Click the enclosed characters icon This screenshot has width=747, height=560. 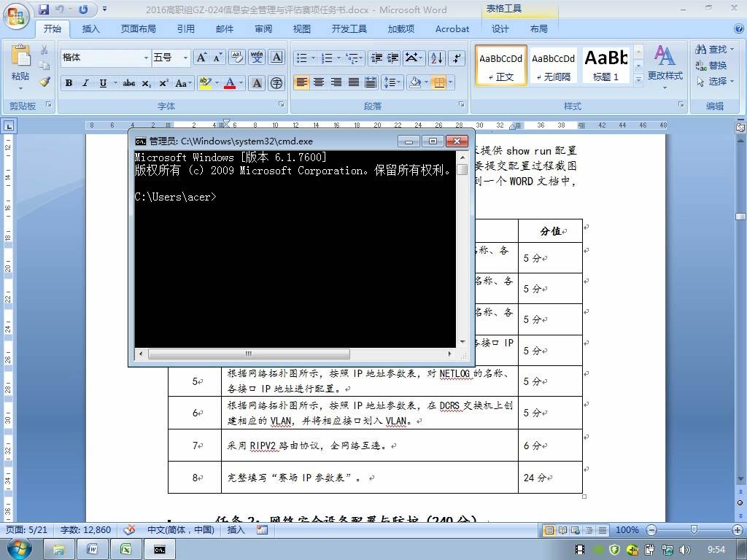[276, 83]
